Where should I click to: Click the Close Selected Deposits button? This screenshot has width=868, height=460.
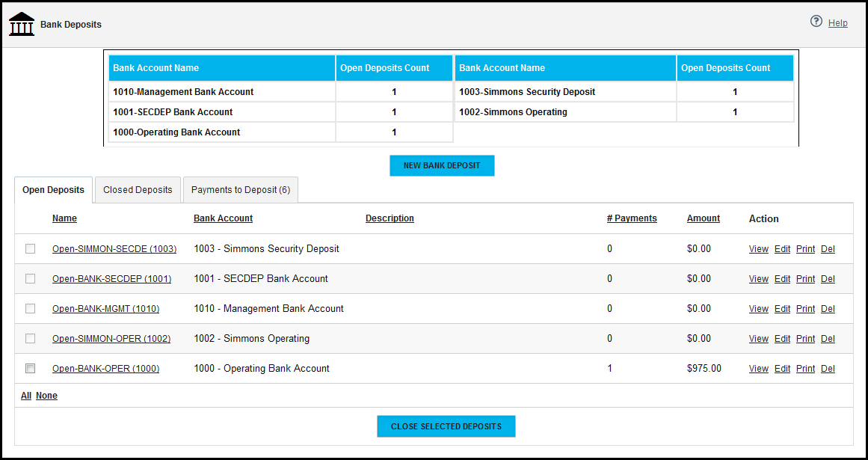[x=446, y=426]
